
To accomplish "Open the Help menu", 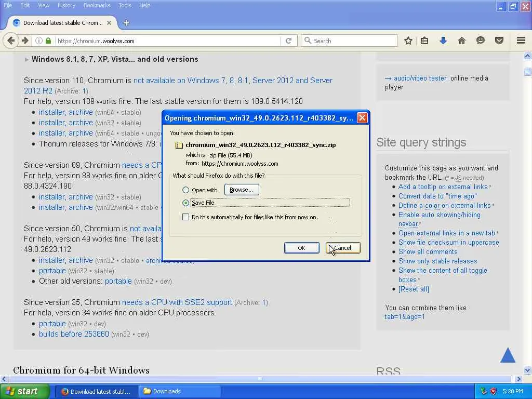I will (144, 5).
